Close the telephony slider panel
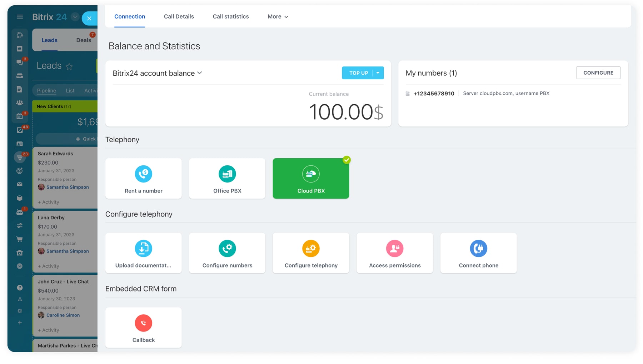 pos(89,19)
